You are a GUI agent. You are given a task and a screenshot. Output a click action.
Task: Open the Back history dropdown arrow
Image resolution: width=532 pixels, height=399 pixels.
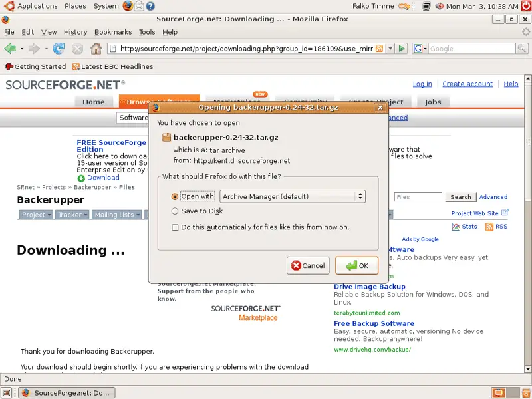pyautogui.click(x=22, y=49)
